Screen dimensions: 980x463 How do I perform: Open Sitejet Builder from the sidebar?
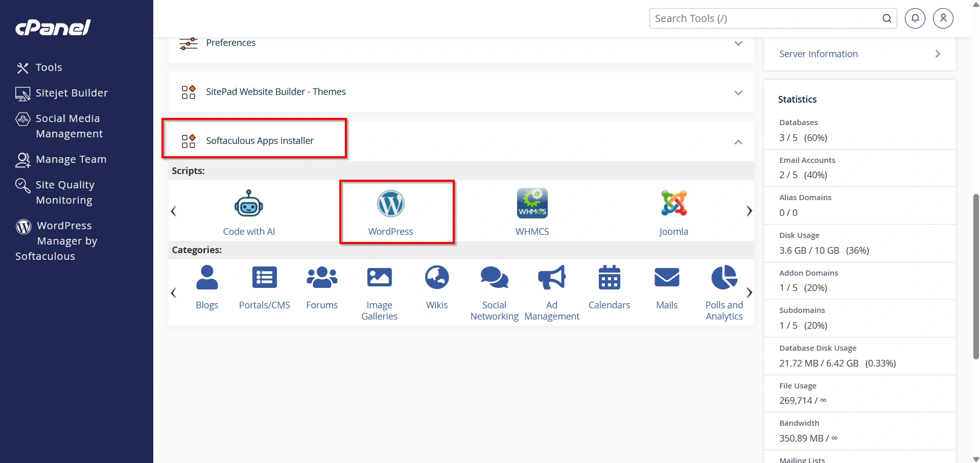point(72,93)
